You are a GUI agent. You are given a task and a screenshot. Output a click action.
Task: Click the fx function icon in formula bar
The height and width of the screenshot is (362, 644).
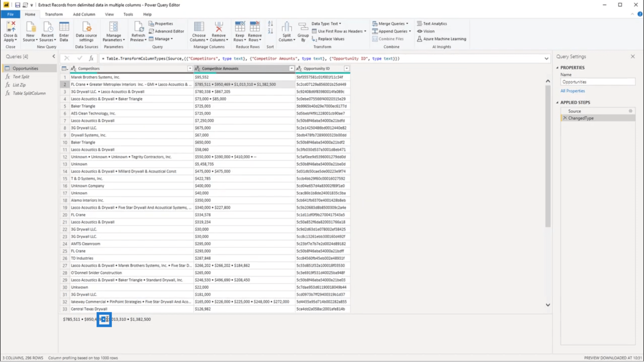(91, 58)
